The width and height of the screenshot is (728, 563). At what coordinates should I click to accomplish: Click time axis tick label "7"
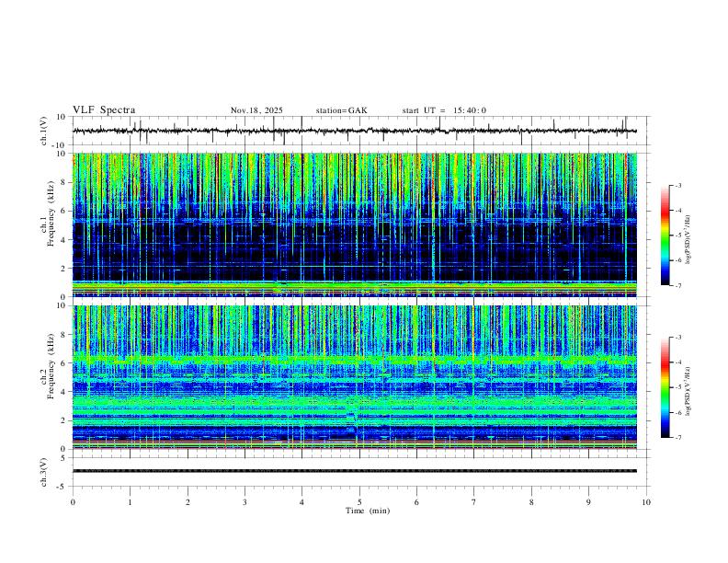click(x=474, y=502)
